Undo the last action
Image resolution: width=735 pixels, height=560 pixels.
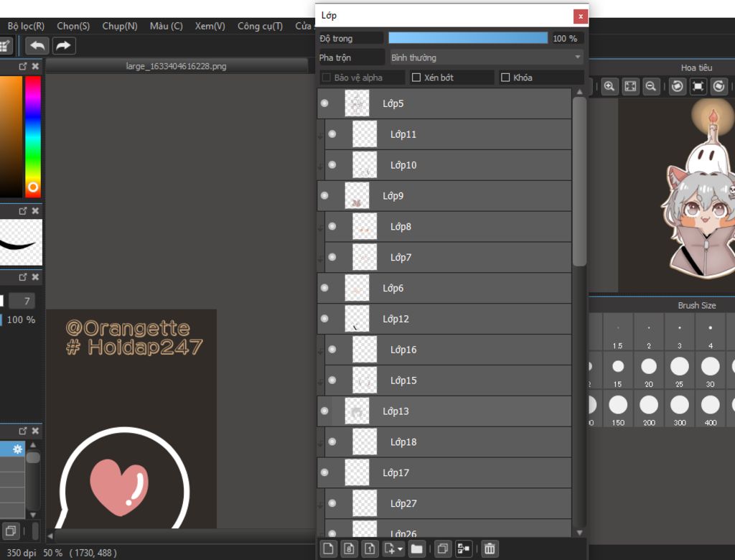[x=37, y=46]
